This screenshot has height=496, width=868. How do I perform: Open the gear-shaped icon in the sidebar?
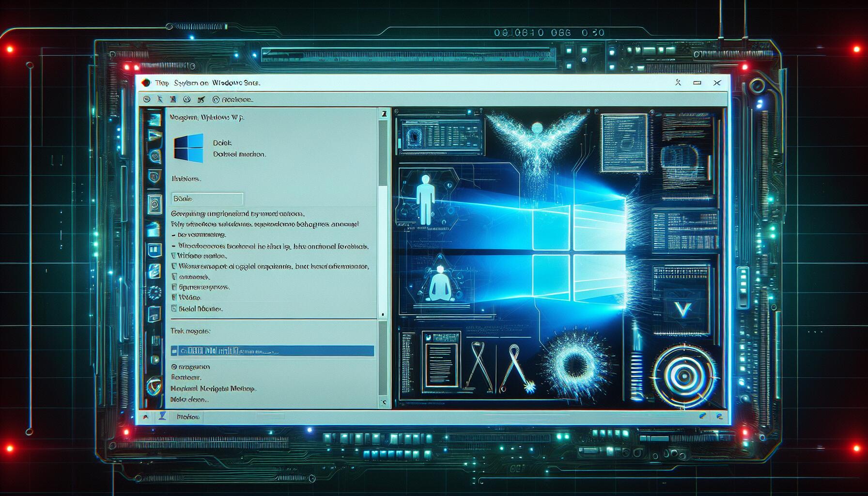click(x=154, y=292)
